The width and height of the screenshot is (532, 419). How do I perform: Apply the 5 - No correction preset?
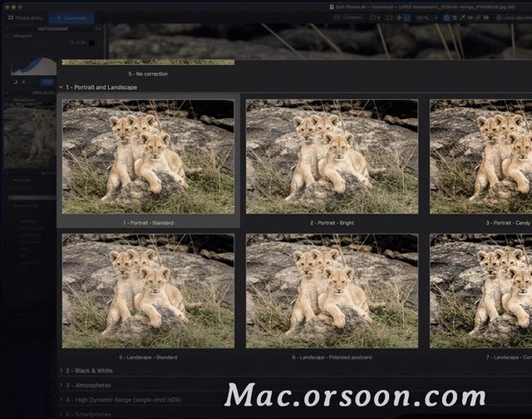[x=148, y=68]
